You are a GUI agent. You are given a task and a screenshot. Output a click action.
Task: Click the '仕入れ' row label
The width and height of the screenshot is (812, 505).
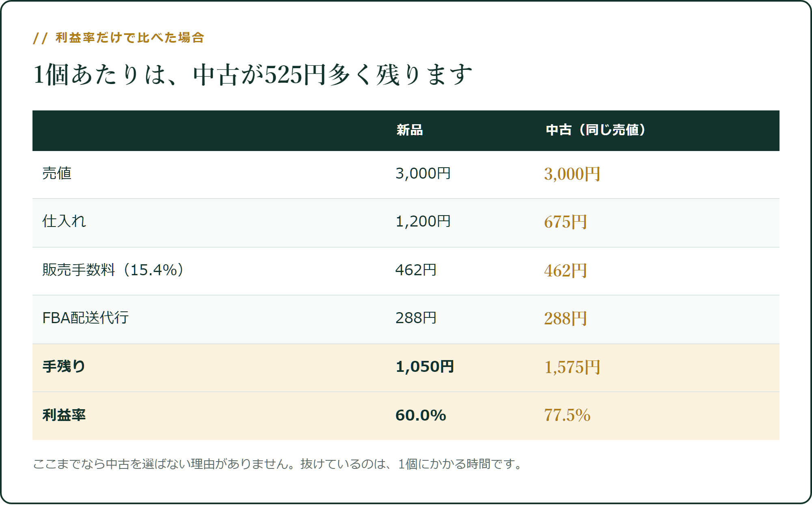(64, 221)
